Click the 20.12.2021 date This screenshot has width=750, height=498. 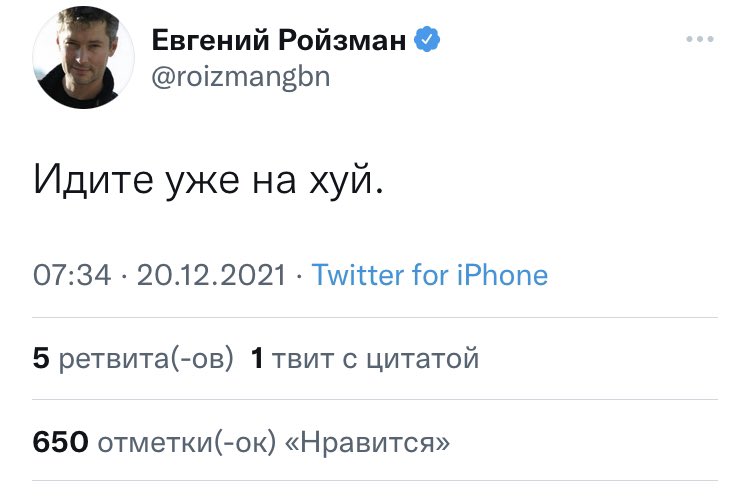(x=211, y=275)
